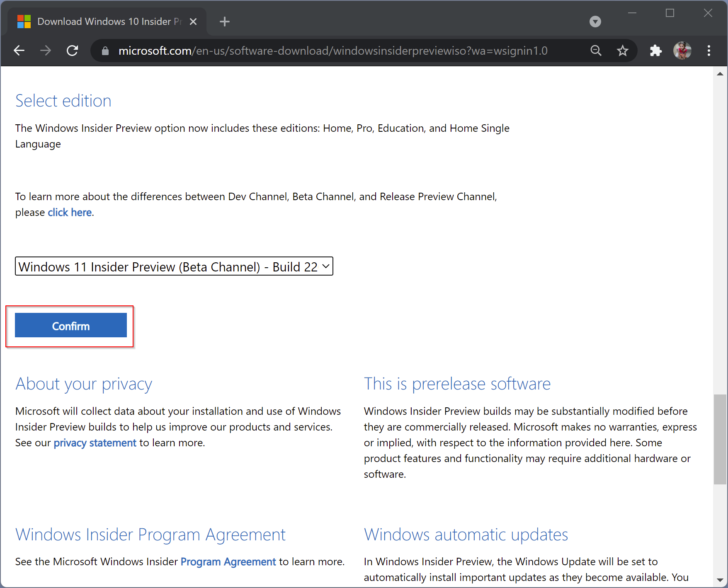This screenshot has width=728, height=588.
Task: Click the vertical scrollbar thumb
Action: pyautogui.click(x=720, y=439)
